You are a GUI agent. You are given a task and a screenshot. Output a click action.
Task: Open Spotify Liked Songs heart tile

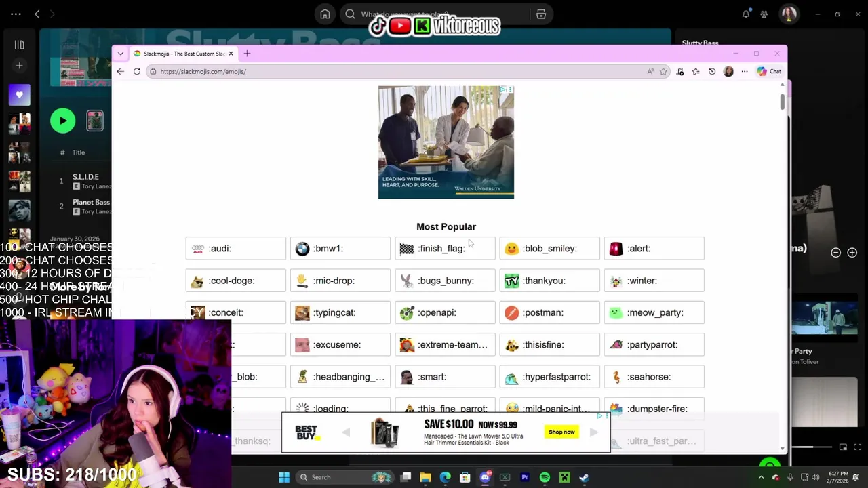[x=19, y=96]
